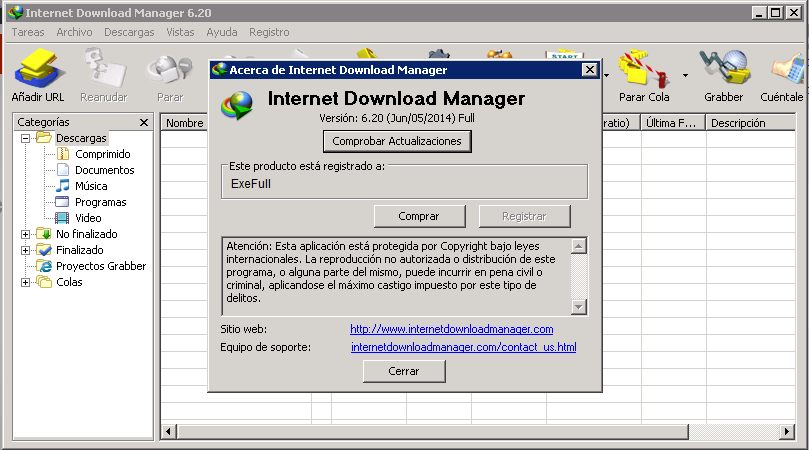809x450 pixels.
Task: Open the Grabber tool
Action: pyautogui.click(x=723, y=75)
